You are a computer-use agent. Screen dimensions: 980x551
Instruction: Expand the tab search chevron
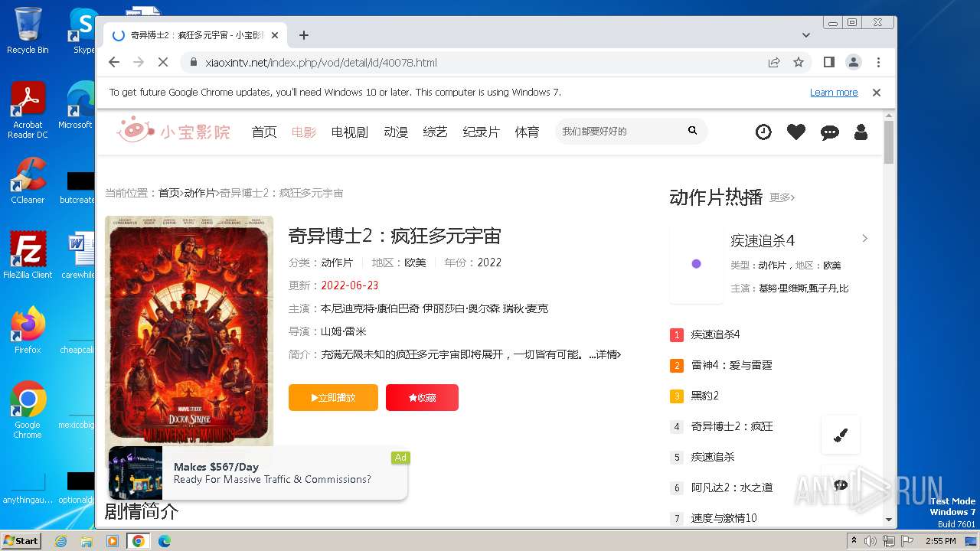tap(806, 35)
